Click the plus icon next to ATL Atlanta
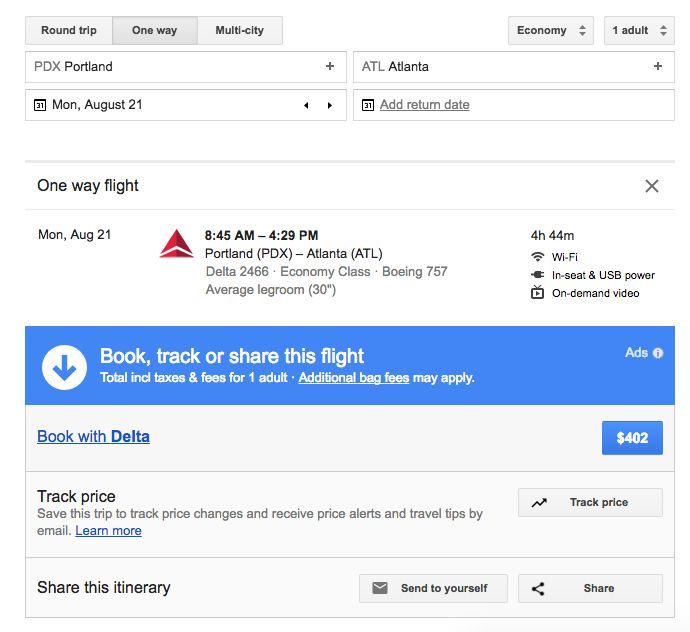 [x=658, y=67]
